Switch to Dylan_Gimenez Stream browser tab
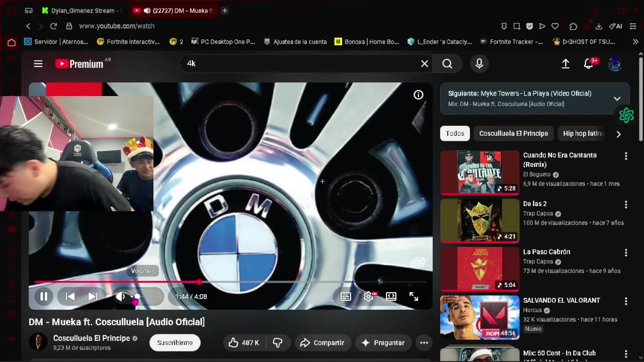Screen dimensions: 644x362 pyautogui.click(x=82, y=11)
